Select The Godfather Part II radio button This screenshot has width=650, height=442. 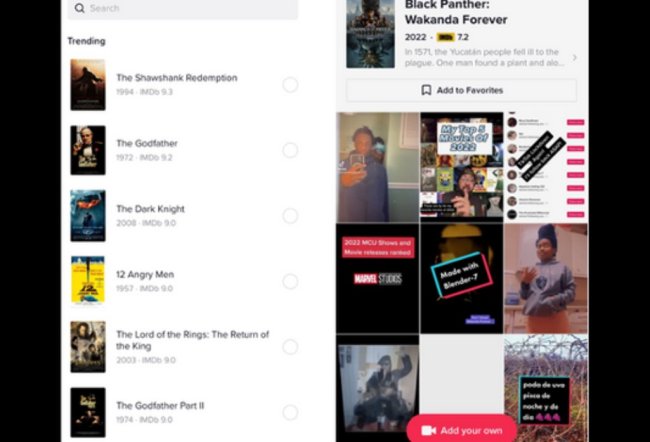[290, 412]
